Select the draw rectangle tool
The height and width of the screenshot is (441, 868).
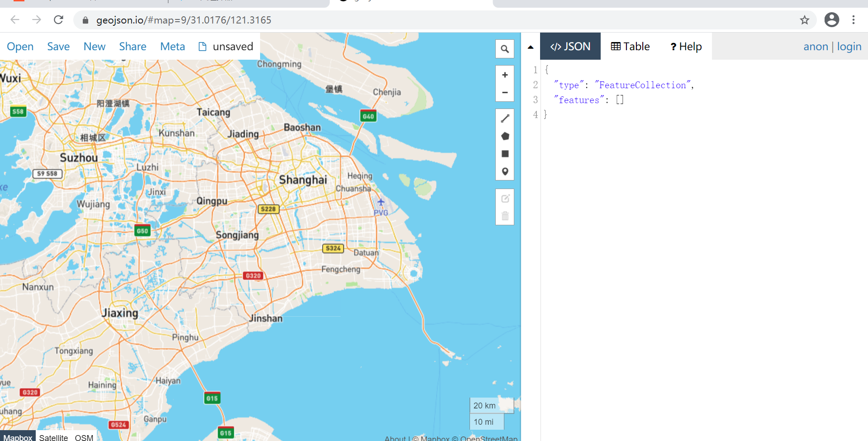pos(504,154)
